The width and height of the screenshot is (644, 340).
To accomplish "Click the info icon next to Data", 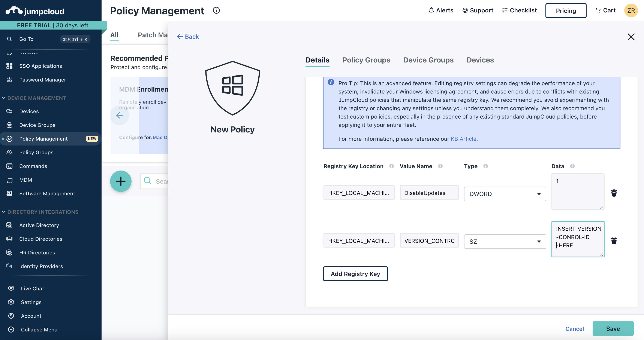I will click(572, 166).
